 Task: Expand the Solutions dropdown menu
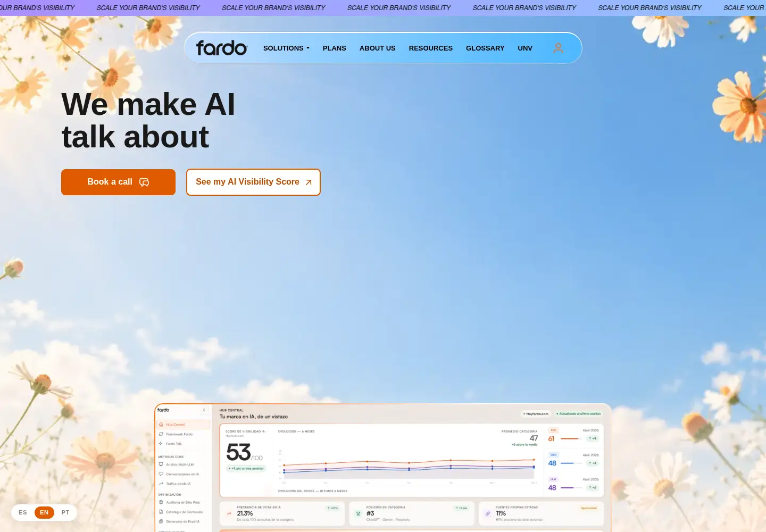pyautogui.click(x=286, y=48)
